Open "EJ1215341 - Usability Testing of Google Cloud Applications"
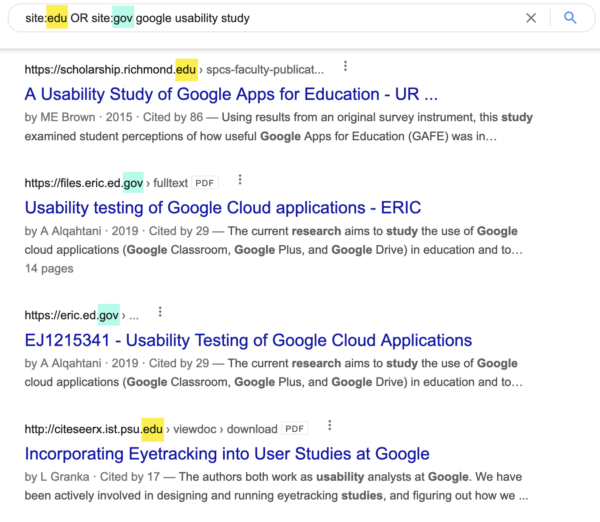This screenshot has height=522, width=600. pos(248,340)
